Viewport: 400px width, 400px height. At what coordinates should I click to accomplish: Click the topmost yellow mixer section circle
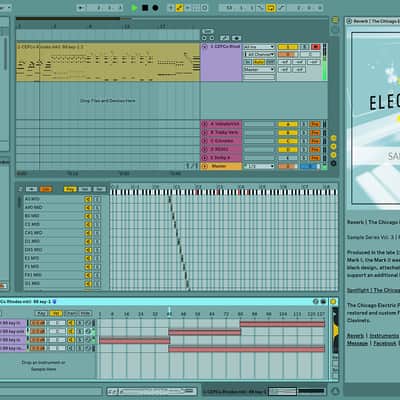(333, 138)
